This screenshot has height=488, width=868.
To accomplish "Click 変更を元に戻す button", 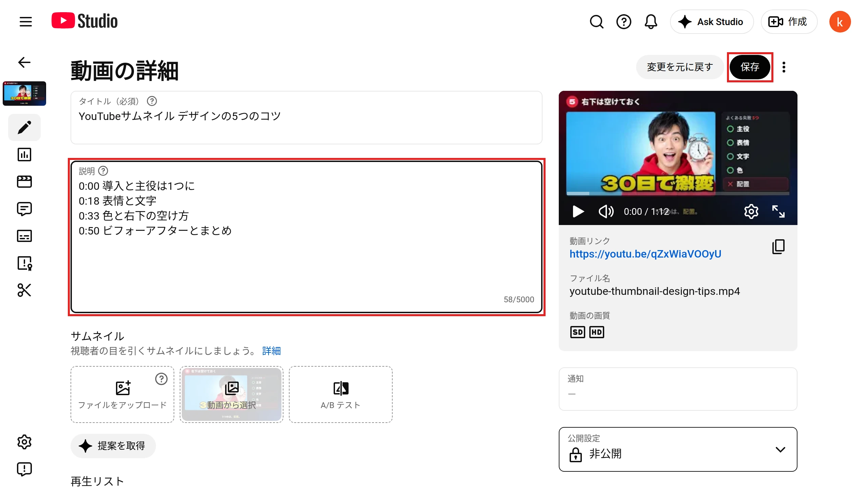I will [680, 67].
